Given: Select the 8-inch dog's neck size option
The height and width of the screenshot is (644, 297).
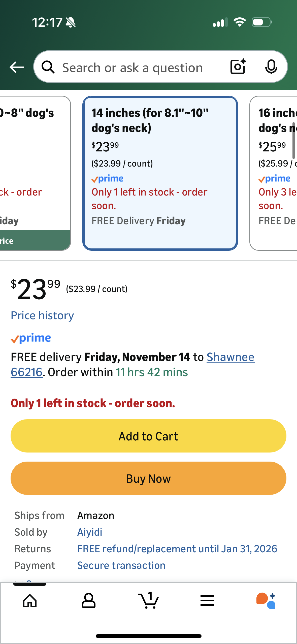Looking at the screenshot, I should point(35,173).
